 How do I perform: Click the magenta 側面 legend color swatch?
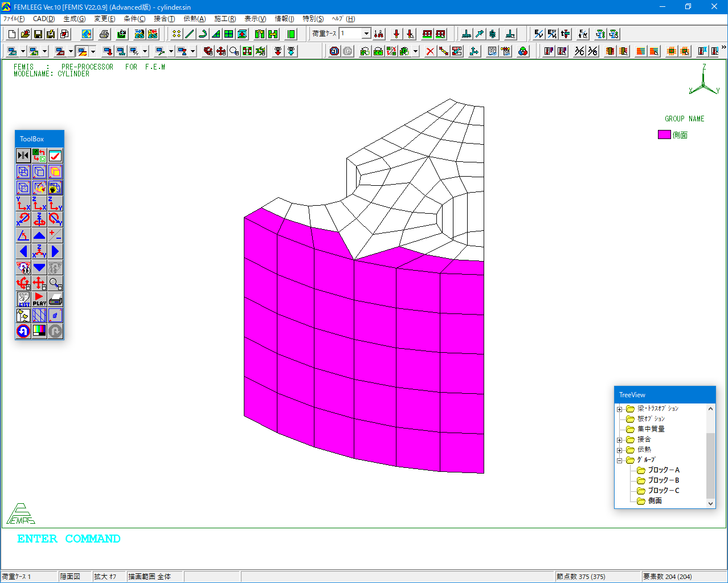pos(664,135)
